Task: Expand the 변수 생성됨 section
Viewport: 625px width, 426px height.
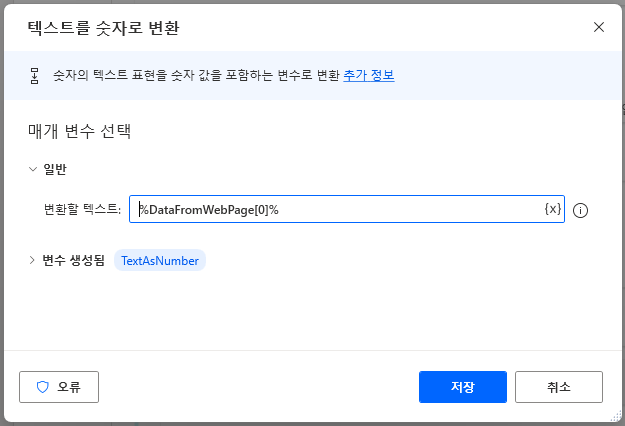Action: pos(32,260)
